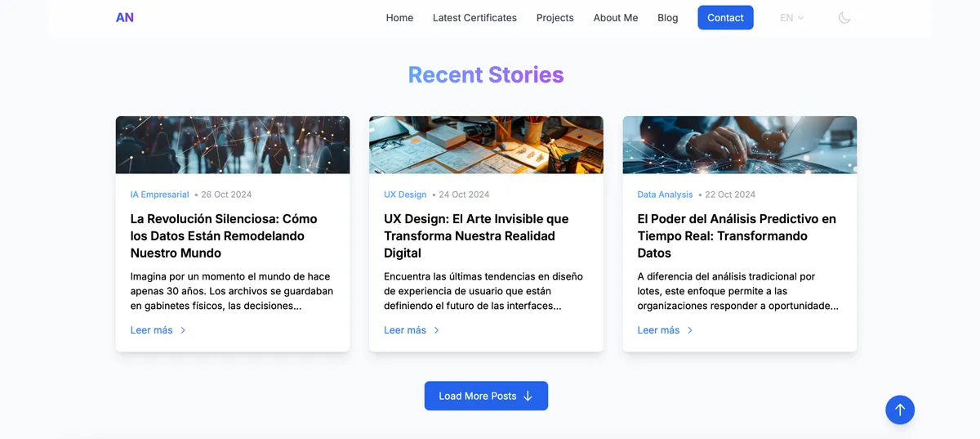This screenshot has width=980, height=439.
Task: Click excerpt starting 'Imagina por un momento'
Action: pos(232,291)
